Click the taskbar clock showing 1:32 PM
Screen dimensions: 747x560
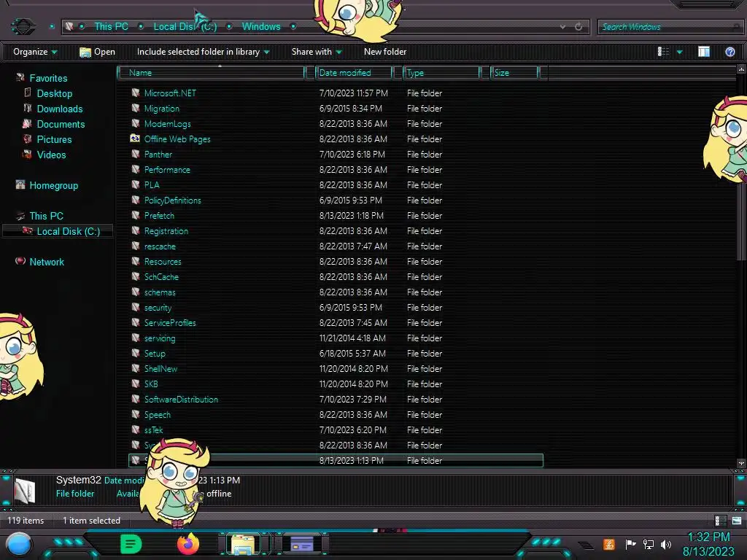pyautogui.click(x=708, y=537)
